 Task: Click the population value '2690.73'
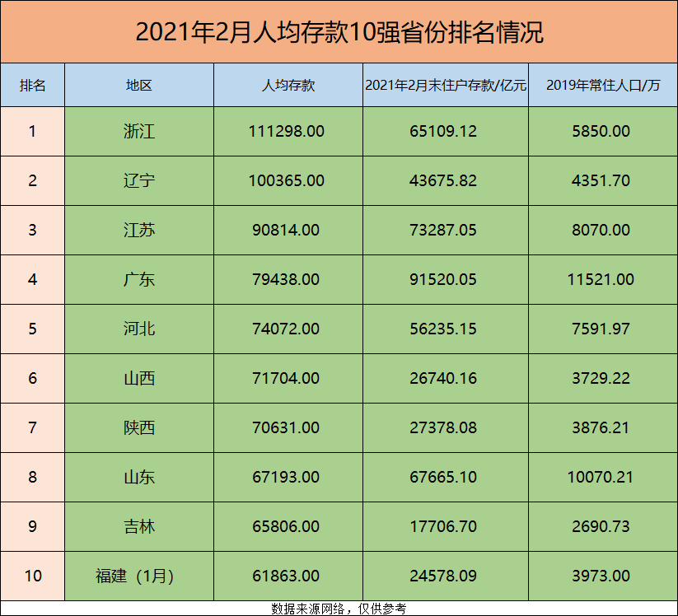[601, 526]
